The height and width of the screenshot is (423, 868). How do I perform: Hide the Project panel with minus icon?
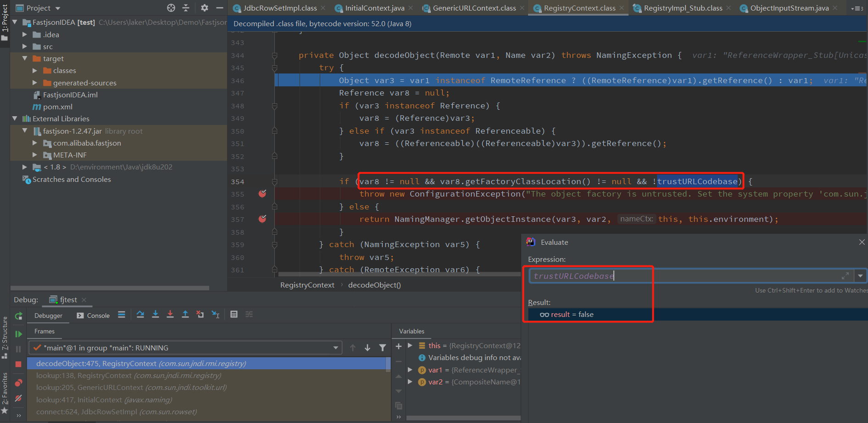click(220, 8)
